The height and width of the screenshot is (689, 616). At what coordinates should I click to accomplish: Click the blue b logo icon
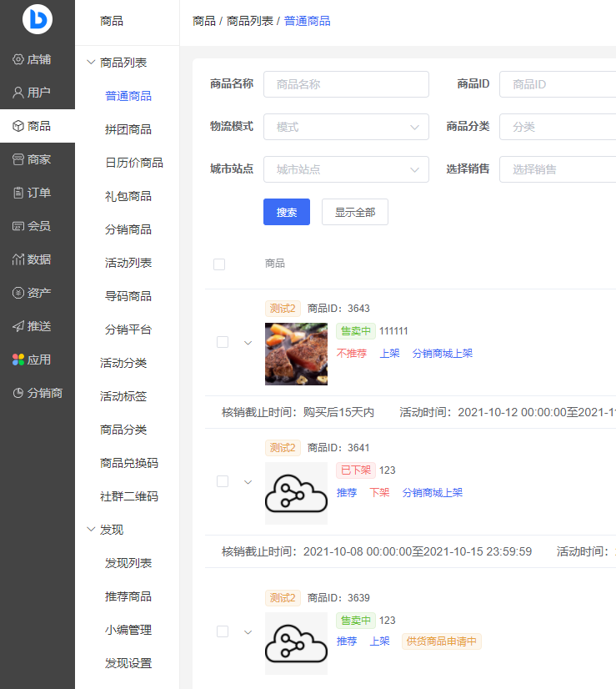[38, 19]
